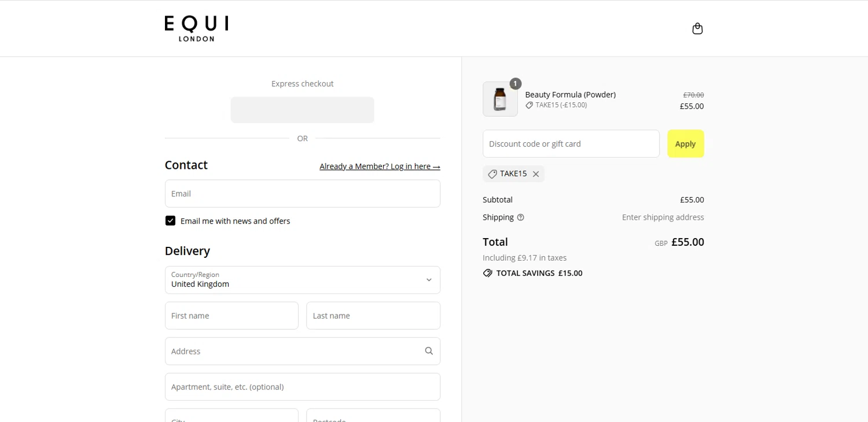Focus the Email input field
Screen dimensions: 868x422
click(x=303, y=194)
